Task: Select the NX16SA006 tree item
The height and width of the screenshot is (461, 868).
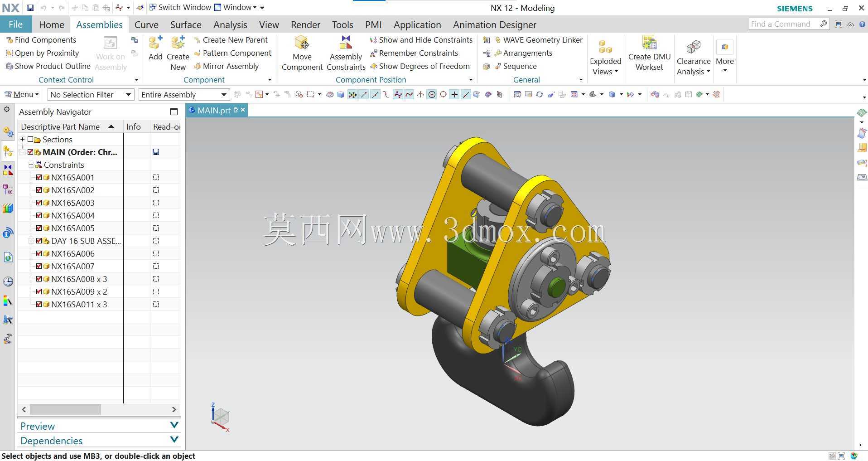Action: coord(72,253)
